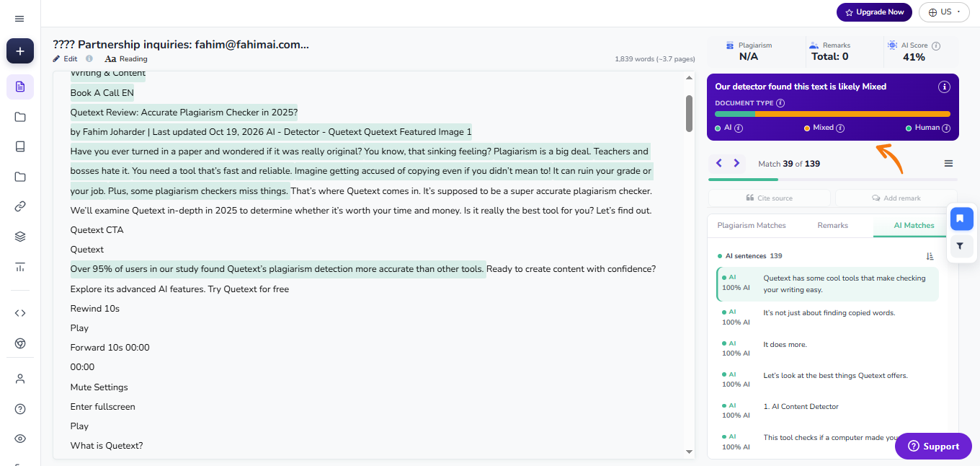Open the user profile sidebar icon
The height and width of the screenshot is (466, 980).
tap(20, 379)
